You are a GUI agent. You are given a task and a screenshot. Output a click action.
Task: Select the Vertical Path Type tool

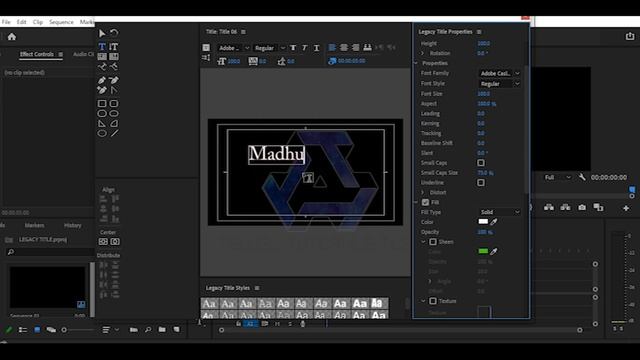point(114,67)
